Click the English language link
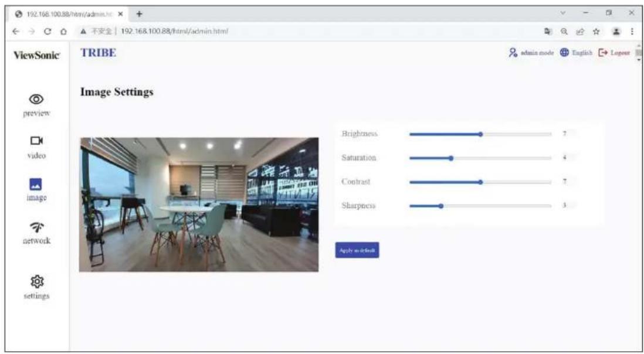Image resolution: width=644 pixels, height=354 pixels. click(582, 53)
